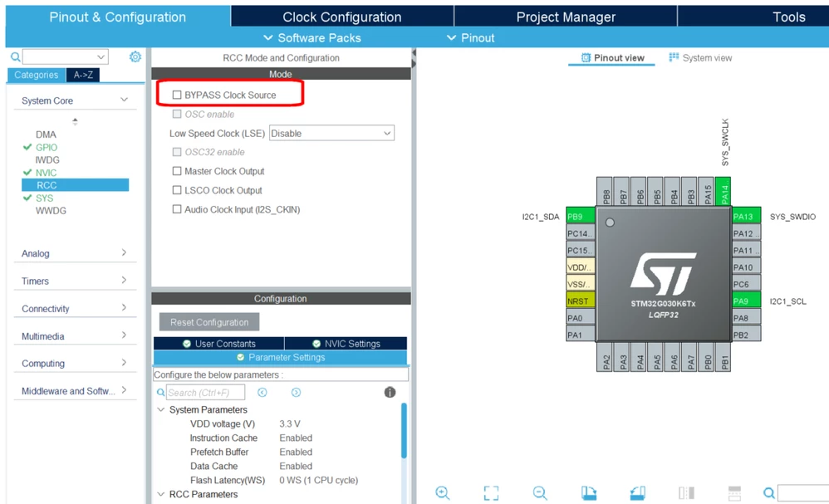The width and height of the screenshot is (829, 504).
Task: Click the stacked rows view icon
Action: click(x=734, y=493)
